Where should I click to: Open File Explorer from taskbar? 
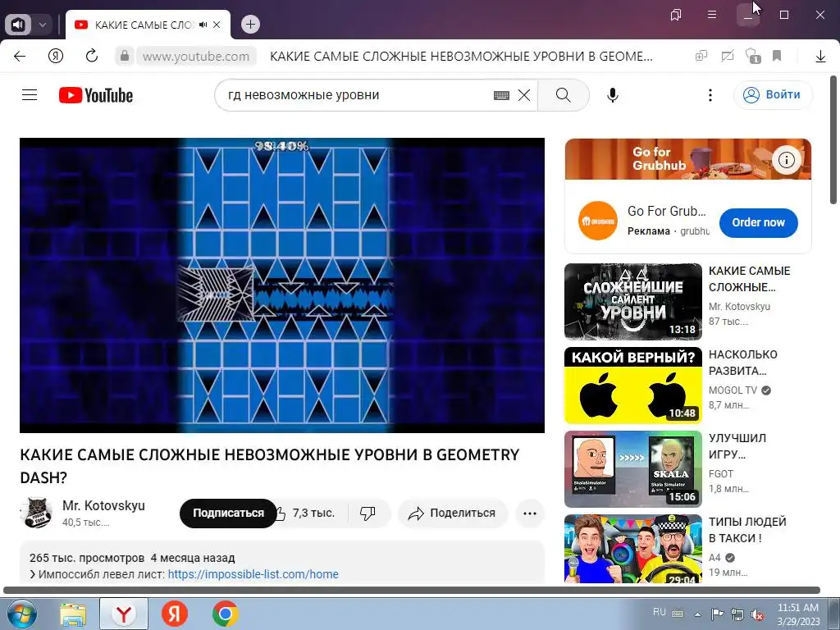coord(73,614)
